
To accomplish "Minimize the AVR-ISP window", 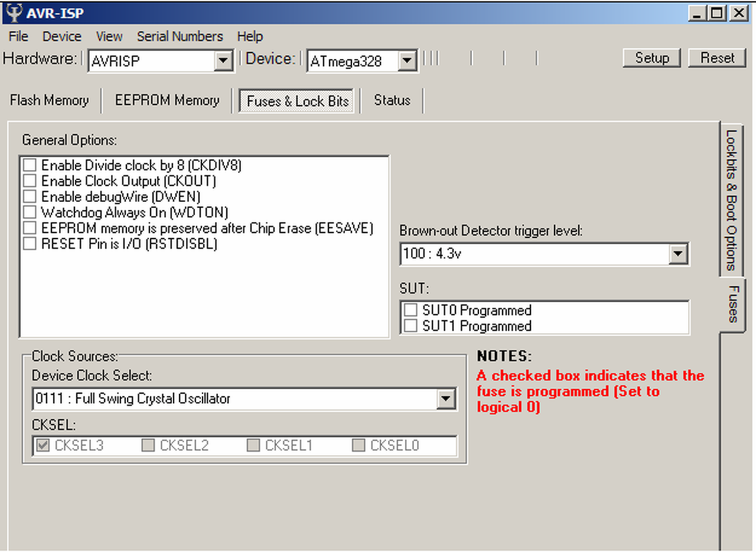I will click(698, 12).
